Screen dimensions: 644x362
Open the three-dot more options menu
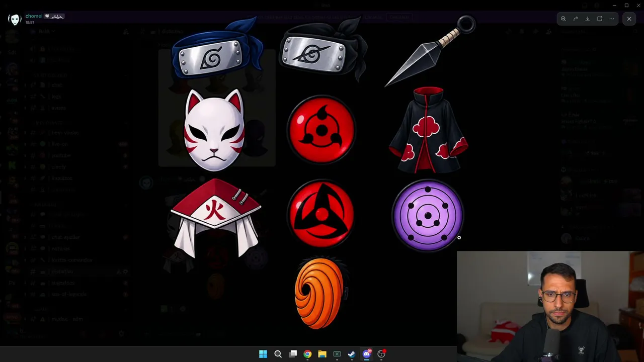pyautogui.click(x=612, y=19)
